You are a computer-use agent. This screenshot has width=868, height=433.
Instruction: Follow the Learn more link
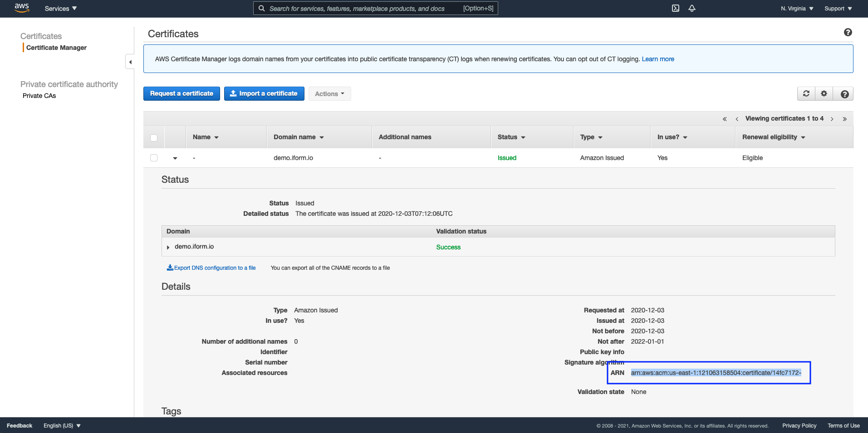point(658,59)
